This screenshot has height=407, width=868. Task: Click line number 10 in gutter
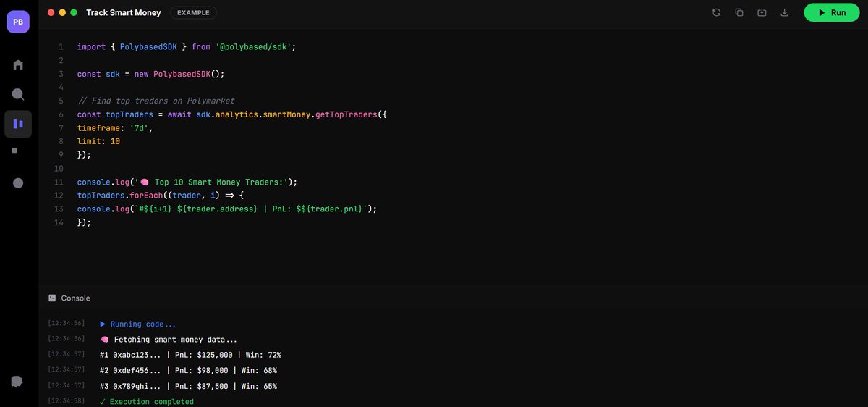coord(59,168)
